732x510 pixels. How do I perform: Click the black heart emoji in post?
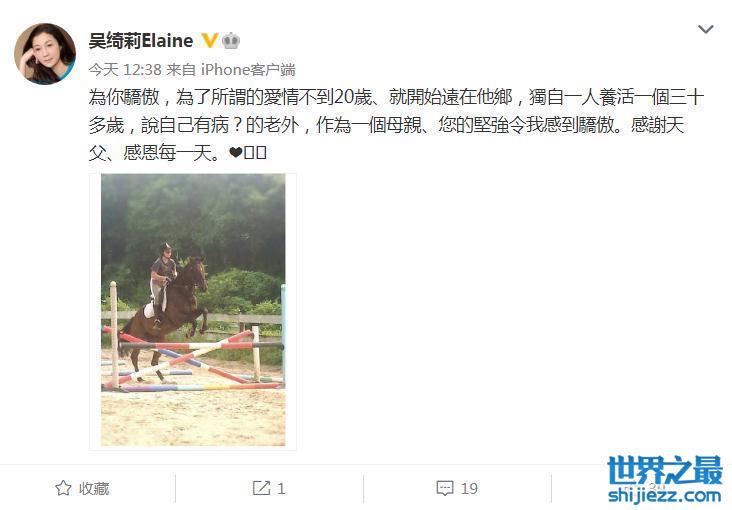(236, 153)
